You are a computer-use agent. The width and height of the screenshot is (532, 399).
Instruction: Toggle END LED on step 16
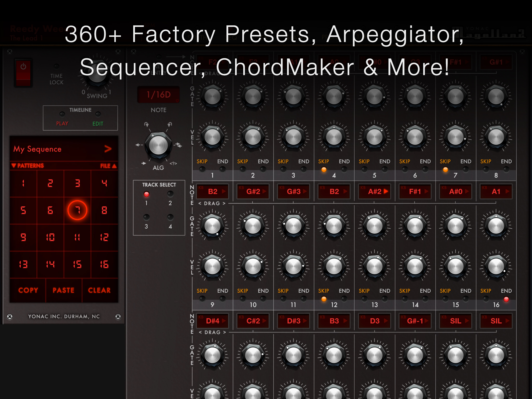pyautogui.click(x=506, y=299)
